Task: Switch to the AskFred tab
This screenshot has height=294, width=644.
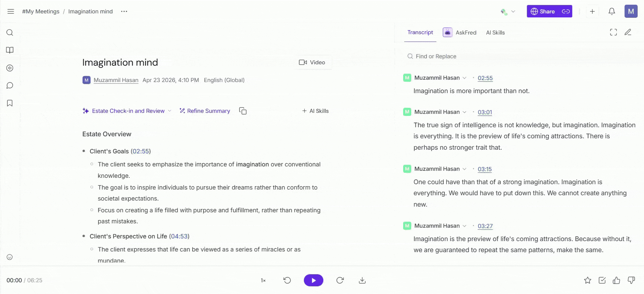Action: [460, 32]
